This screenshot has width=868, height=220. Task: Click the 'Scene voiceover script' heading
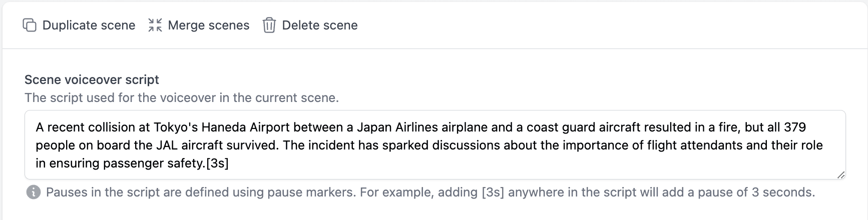[92, 79]
